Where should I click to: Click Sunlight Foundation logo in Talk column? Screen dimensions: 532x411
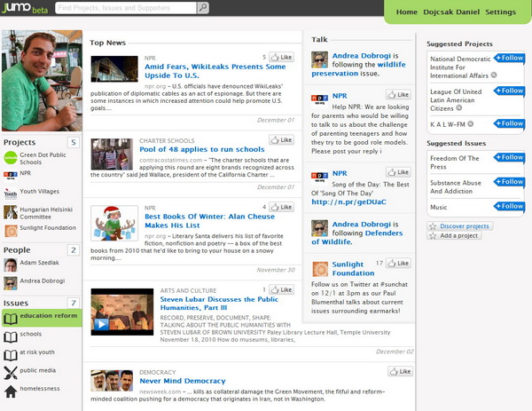(x=320, y=269)
